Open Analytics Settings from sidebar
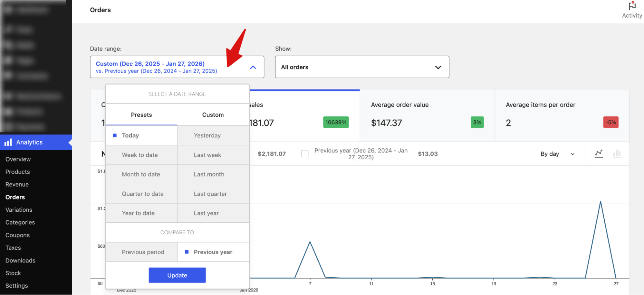The height and width of the screenshot is (295, 644). 16,285
